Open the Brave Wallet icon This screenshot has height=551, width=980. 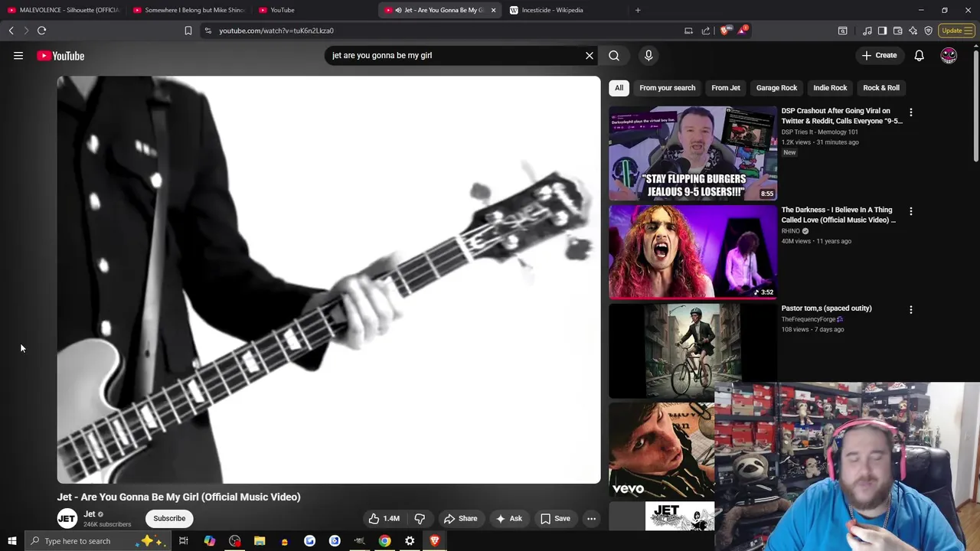pos(897,31)
